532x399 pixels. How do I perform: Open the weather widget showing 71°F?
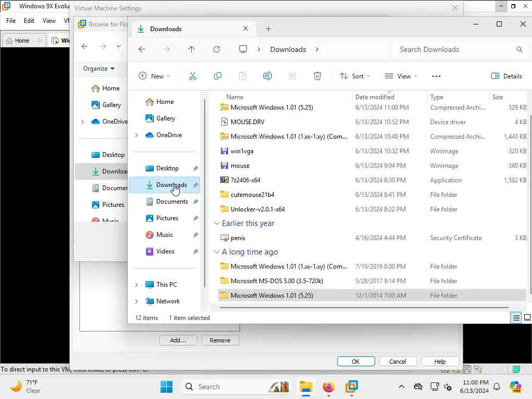pyautogui.click(x=25, y=387)
